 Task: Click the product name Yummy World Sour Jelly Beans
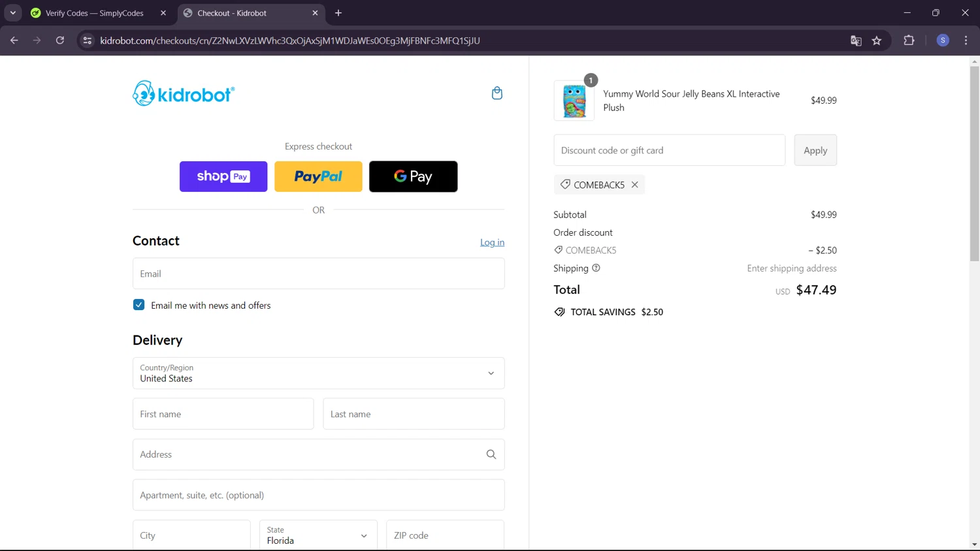pyautogui.click(x=691, y=101)
